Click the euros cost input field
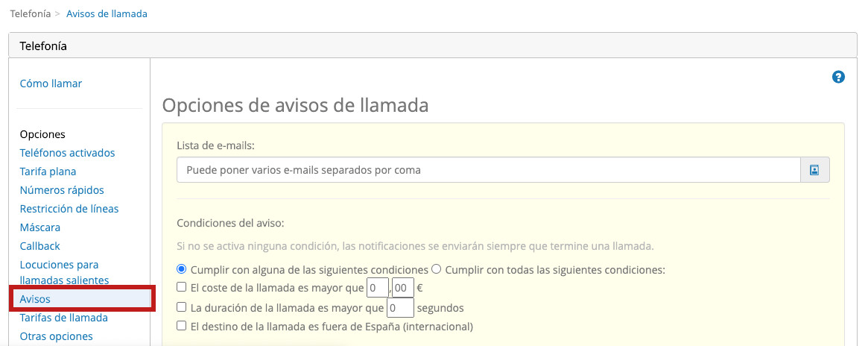The image size is (868, 346). click(377, 288)
